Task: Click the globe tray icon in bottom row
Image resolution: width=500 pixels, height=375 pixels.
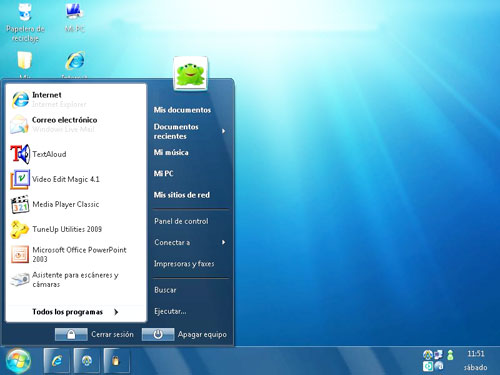Action: pyautogui.click(x=439, y=366)
